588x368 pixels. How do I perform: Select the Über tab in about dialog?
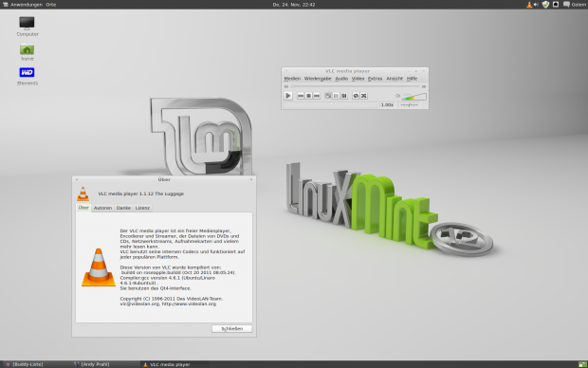tap(83, 208)
